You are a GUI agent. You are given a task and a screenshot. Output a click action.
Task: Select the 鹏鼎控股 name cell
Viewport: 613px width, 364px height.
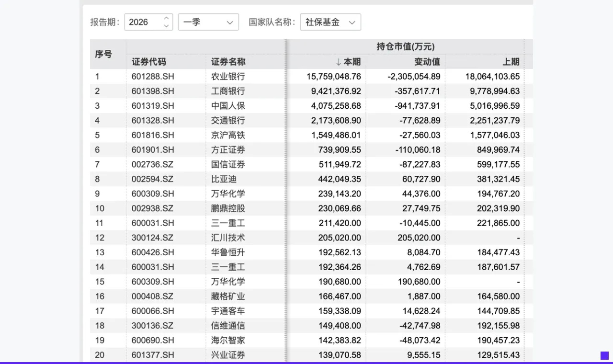tap(228, 208)
